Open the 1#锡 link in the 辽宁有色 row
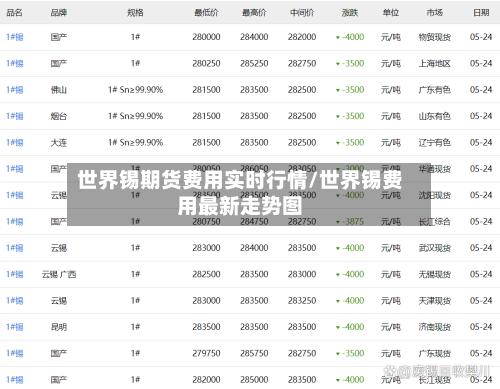The image size is (500, 389). pos(15,143)
